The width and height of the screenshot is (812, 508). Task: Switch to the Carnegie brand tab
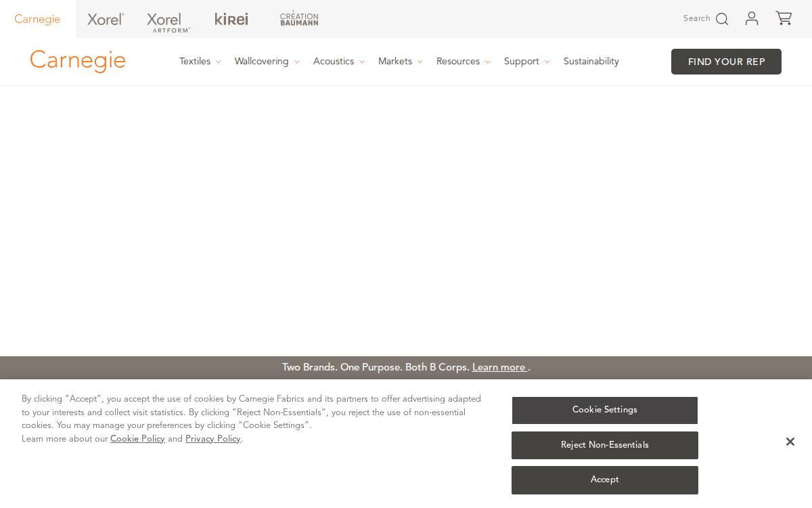point(37,19)
